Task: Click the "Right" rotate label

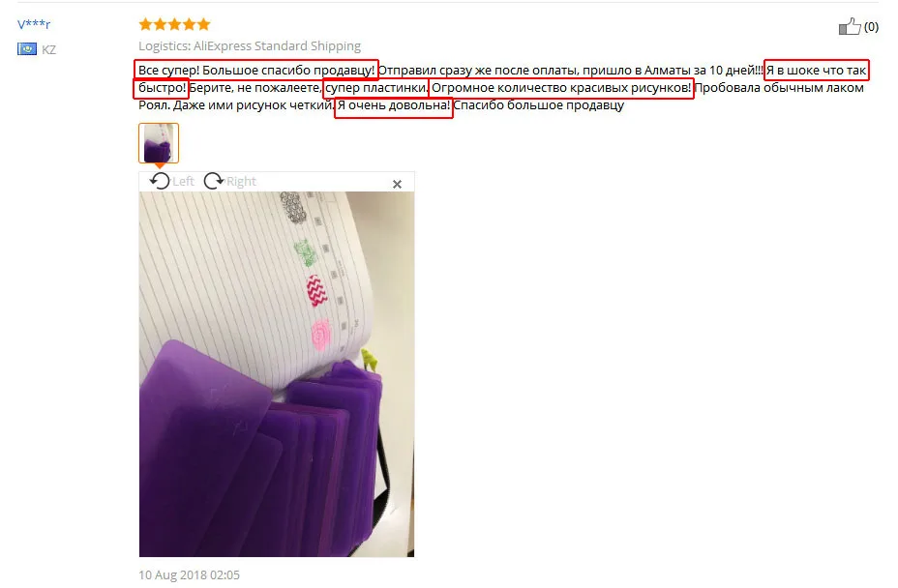Action: [241, 182]
